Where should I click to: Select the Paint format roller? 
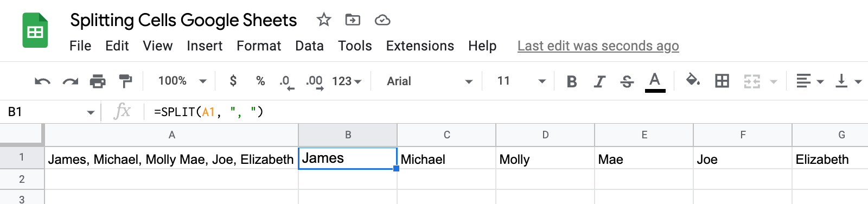click(x=125, y=81)
